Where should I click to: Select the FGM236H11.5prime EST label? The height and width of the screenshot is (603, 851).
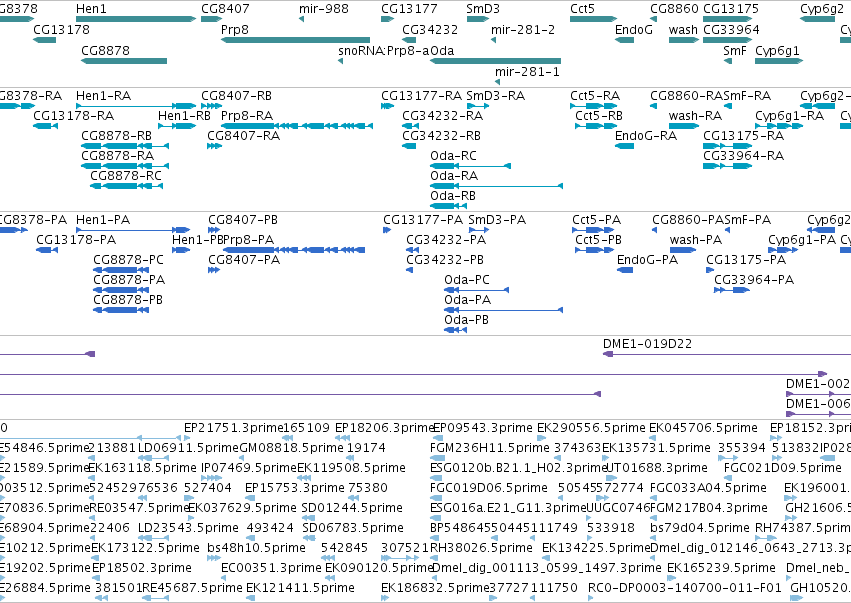[x=490, y=448]
